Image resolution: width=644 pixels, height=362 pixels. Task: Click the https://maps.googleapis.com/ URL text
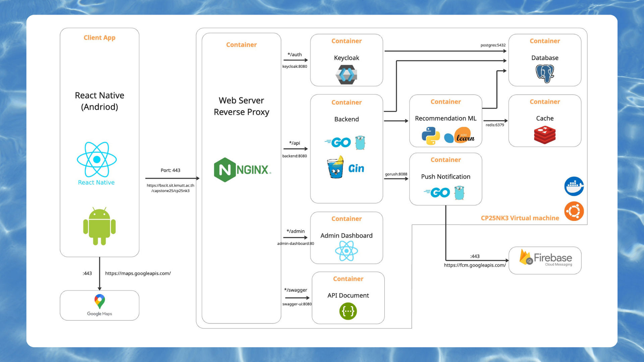pyautogui.click(x=138, y=273)
